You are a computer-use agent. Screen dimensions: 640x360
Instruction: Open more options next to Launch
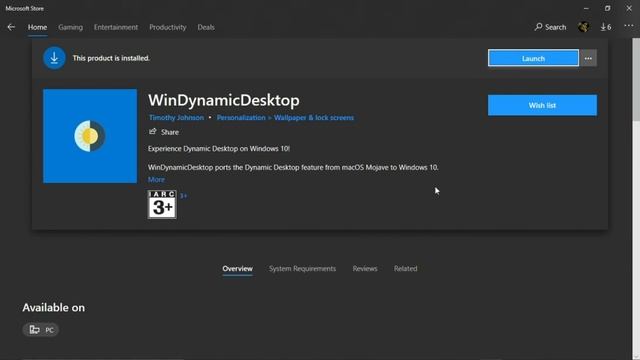[588, 58]
